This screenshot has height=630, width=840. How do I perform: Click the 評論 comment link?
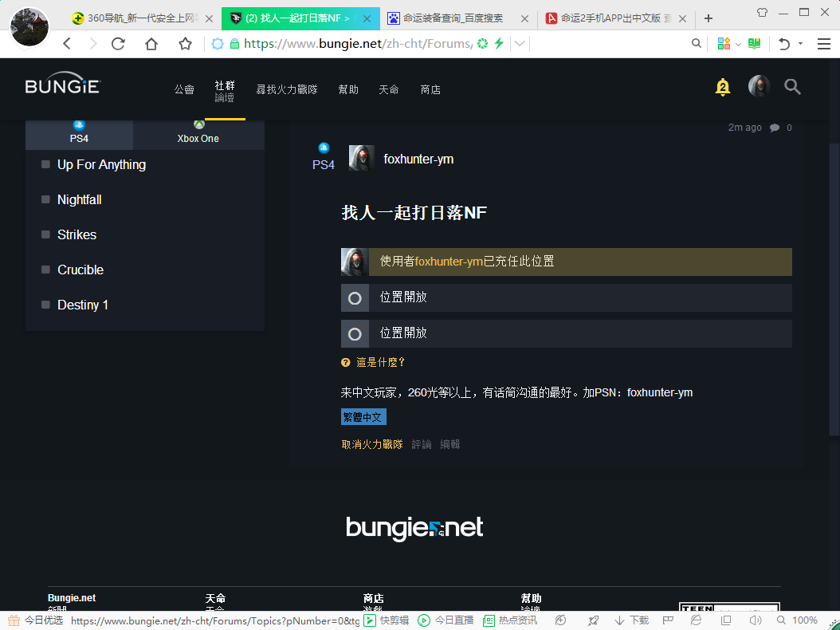(422, 444)
